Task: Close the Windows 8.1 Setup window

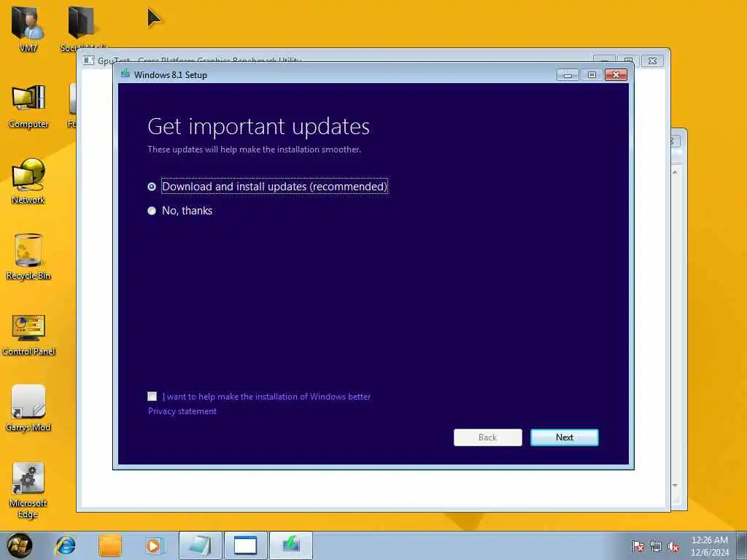Action: point(616,75)
